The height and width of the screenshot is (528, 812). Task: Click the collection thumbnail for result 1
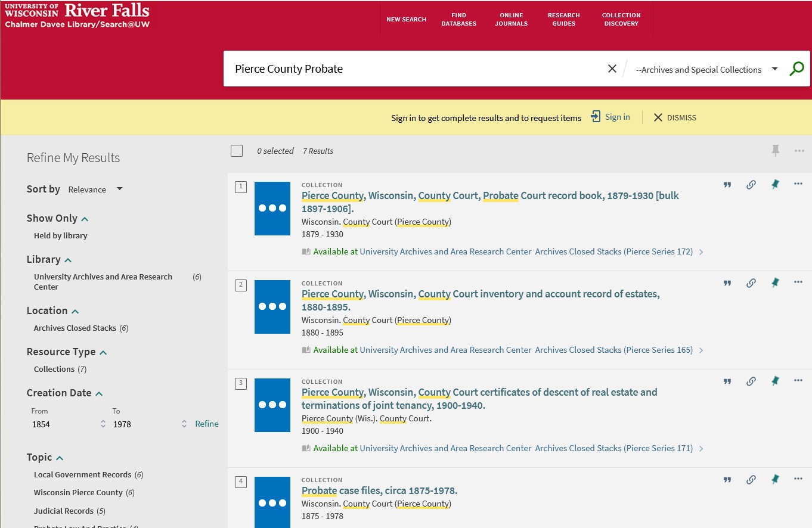coord(272,209)
